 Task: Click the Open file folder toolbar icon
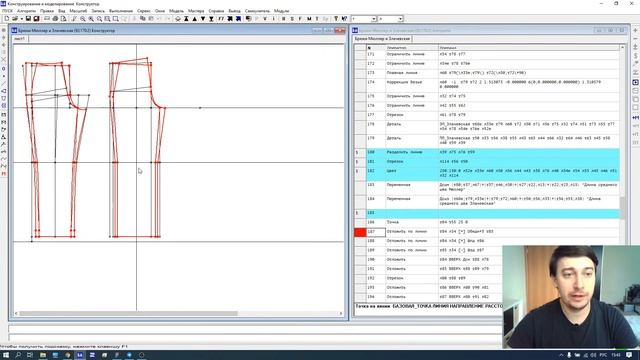(15, 19)
